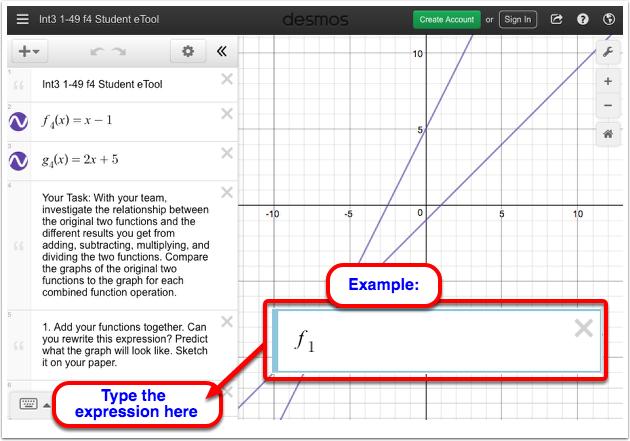Click the quote icon of the 'Add your functions' note
This screenshot has width=630, height=441.
[18, 345]
